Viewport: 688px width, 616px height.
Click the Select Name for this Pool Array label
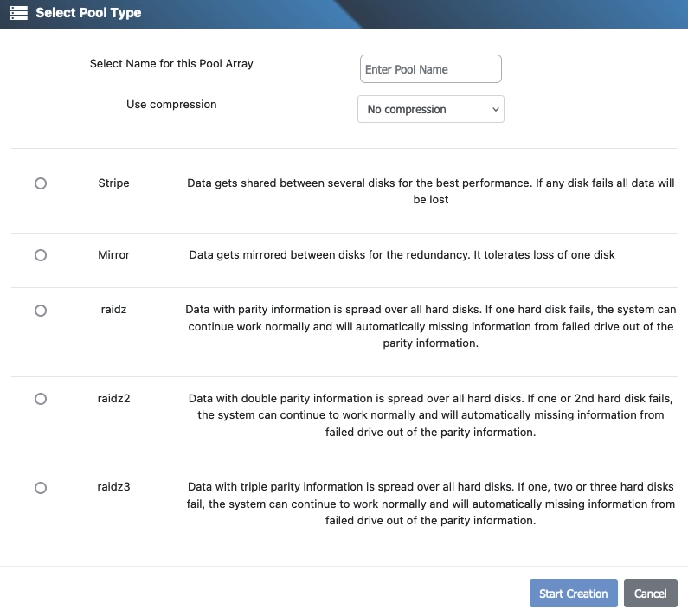[x=171, y=64]
